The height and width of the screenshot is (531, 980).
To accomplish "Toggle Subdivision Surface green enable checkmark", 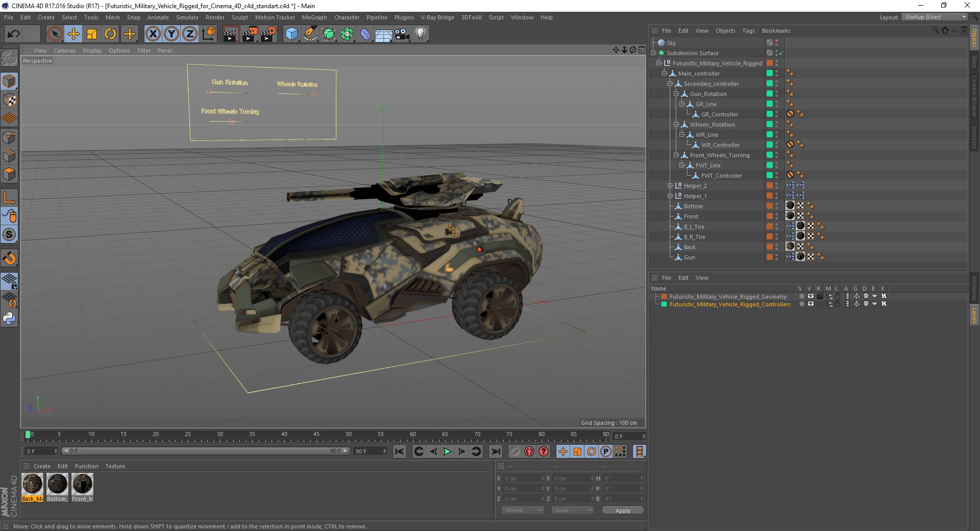I will pos(781,53).
